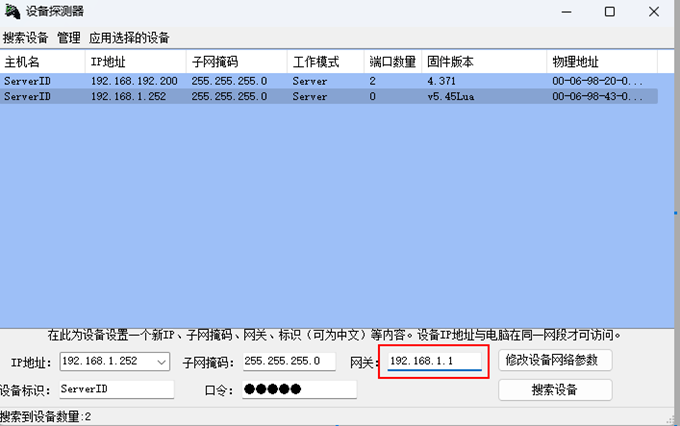
Task: Click port count 2 in first row
Action: click(373, 81)
